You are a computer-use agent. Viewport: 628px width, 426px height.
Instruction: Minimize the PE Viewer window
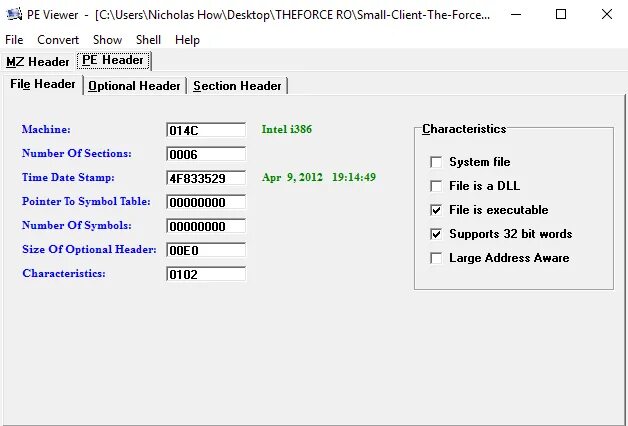(516, 14)
